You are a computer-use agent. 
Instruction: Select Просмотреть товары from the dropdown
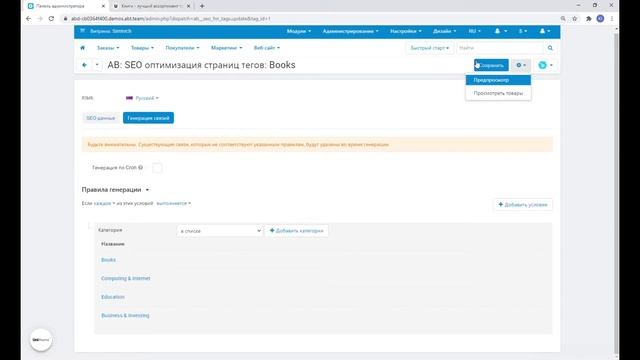pos(498,93)
